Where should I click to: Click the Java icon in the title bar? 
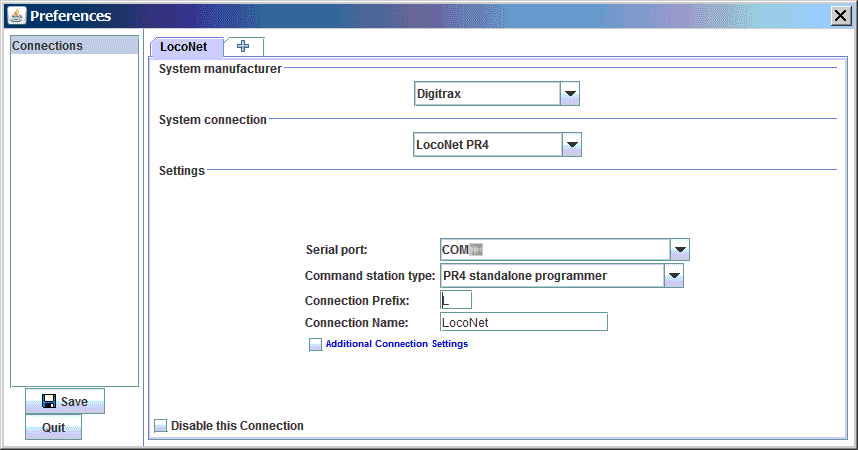[17, 15]
